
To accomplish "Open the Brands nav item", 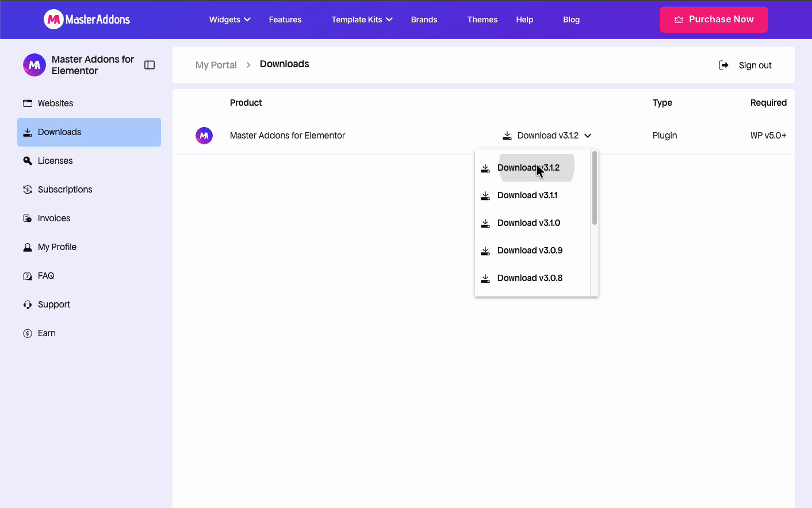I will (x=424, y=20).
